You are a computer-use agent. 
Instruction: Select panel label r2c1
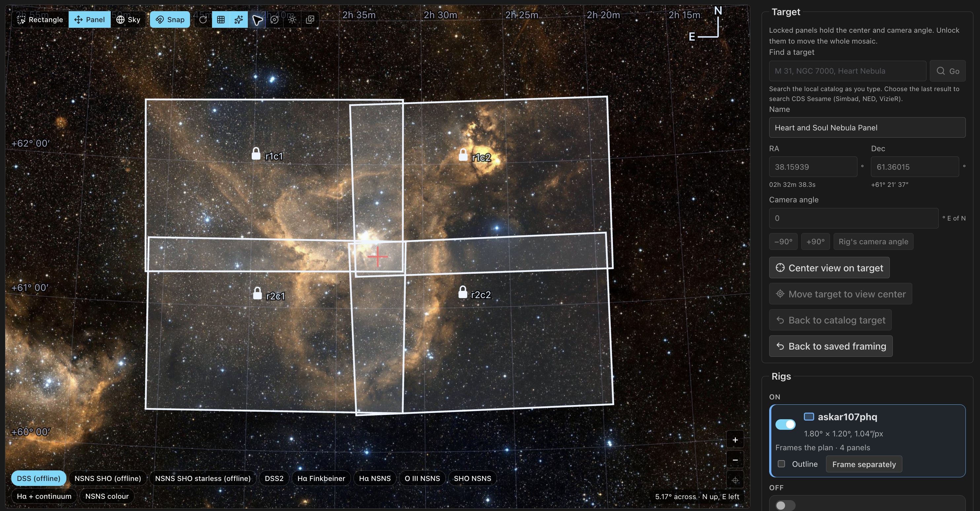point(276,296)
